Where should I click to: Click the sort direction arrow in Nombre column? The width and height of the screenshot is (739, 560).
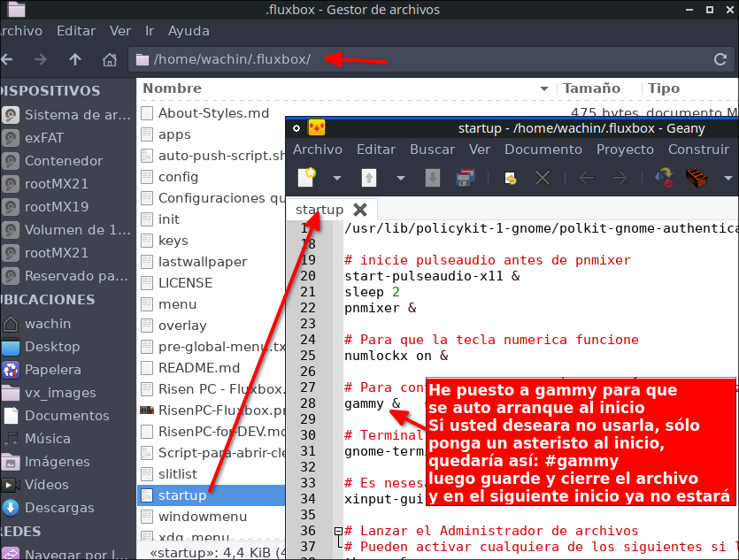tap(544, 88)
